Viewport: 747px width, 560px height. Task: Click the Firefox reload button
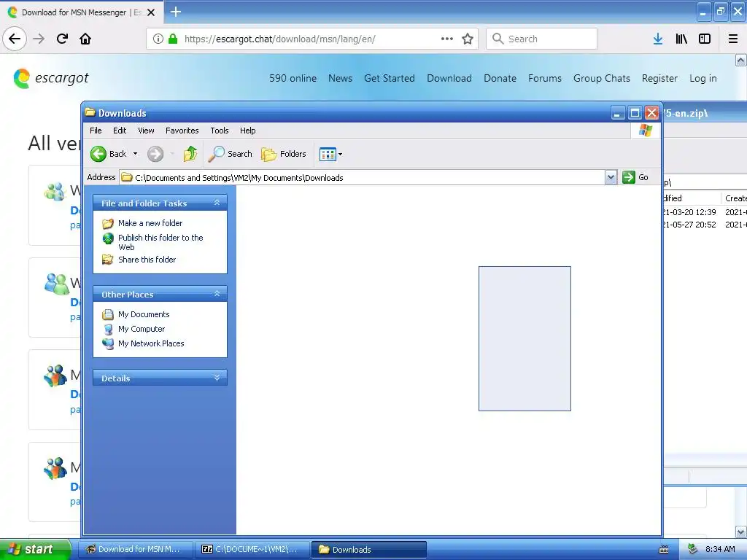(62, 39)
